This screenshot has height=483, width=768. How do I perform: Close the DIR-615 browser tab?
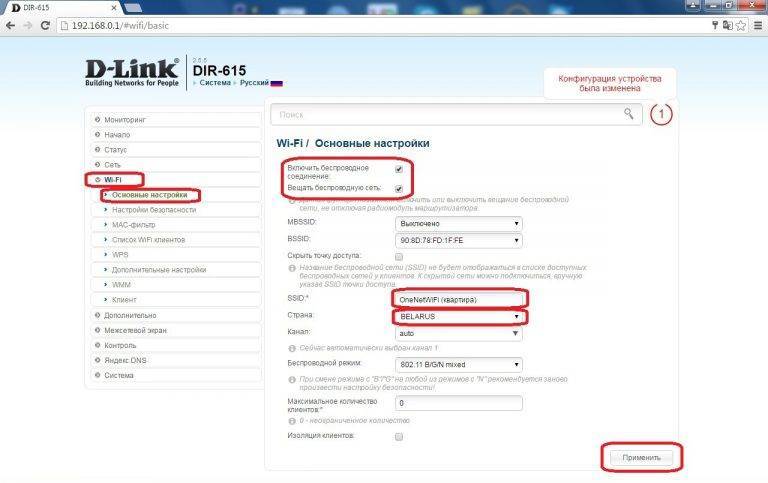[114, 8]
